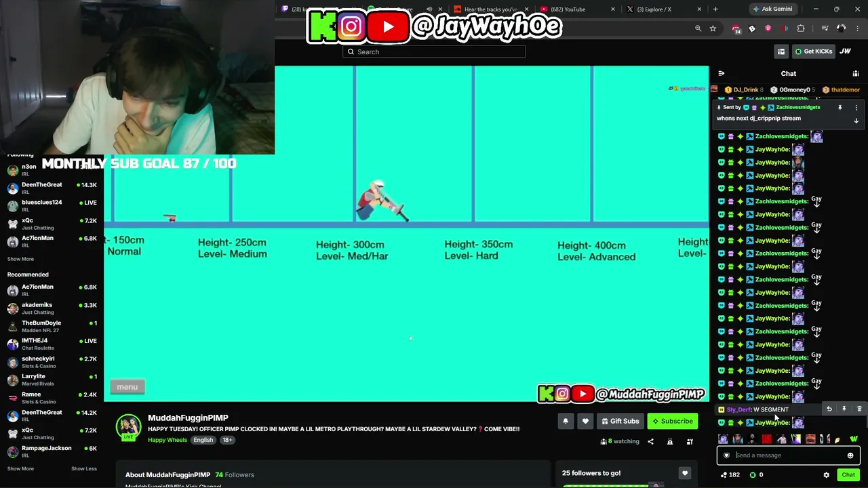Click the OGmoney0 top gifter in chat header
This screenshot has width=868, height=488.
click(x=793, y=89)
